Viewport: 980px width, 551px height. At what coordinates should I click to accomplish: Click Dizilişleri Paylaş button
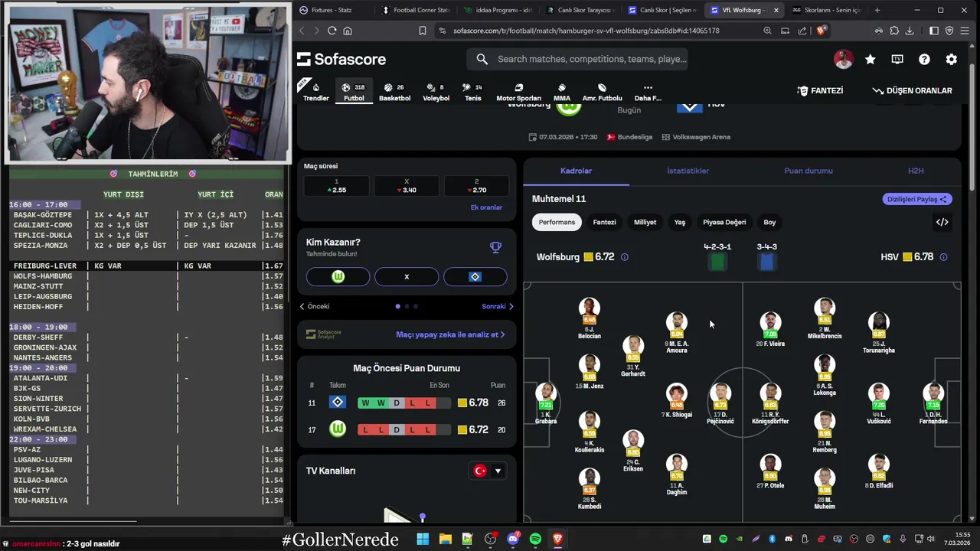[917, 199]
